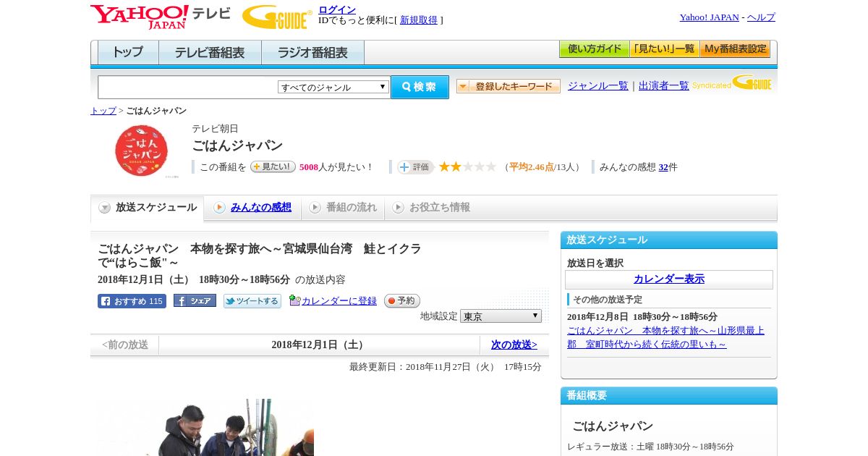868x456 pixels.
Task: Switch to みんなの感想 tab
Action: 252,208
